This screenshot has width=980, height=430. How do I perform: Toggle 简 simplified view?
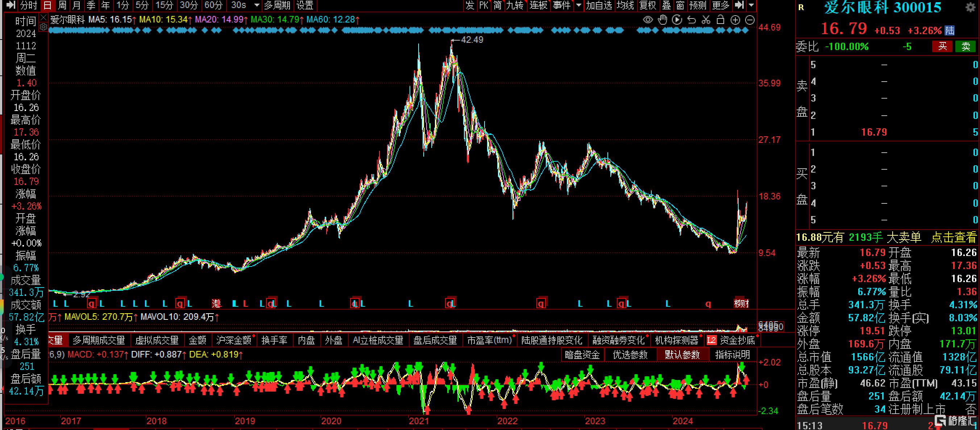pos(498,5)
